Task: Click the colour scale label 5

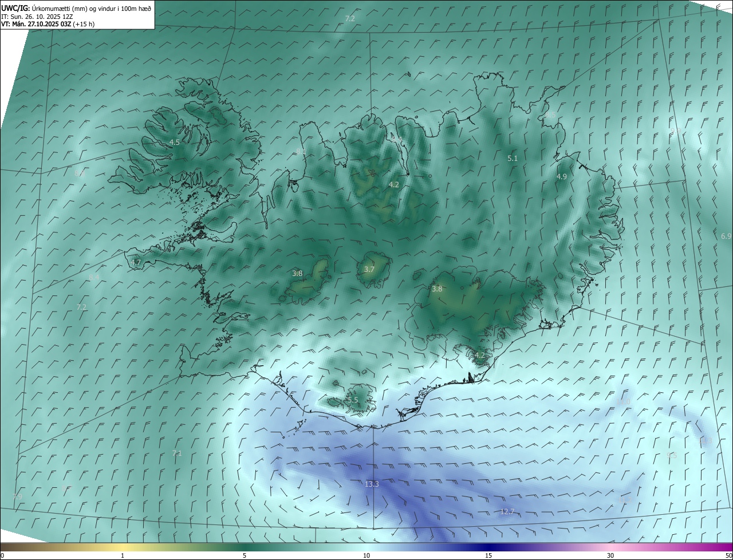Action: pos(245,555)
